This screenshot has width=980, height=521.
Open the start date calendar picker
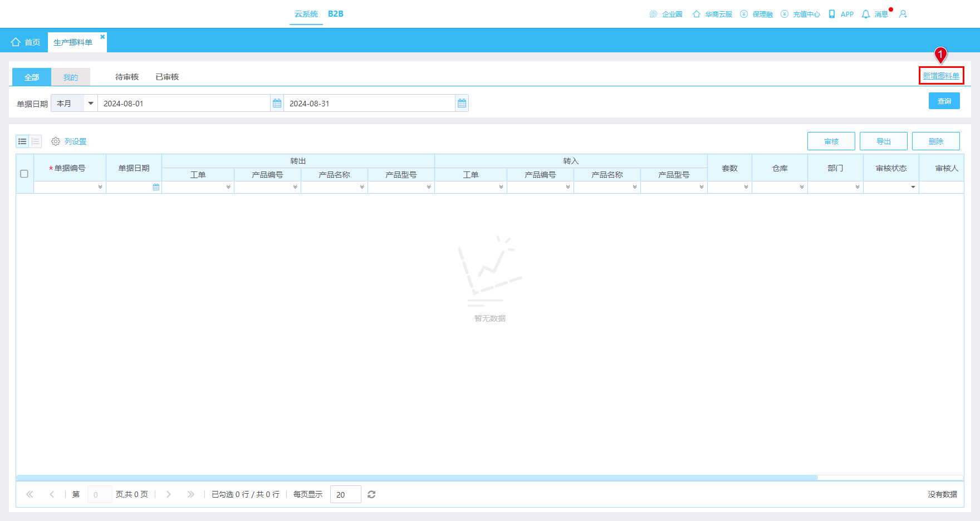click(277, 104)
